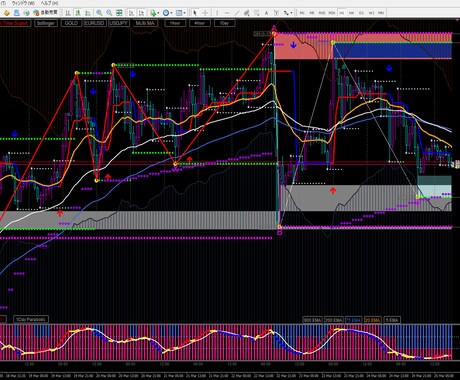Toggle chart auto scroll icon
The image size is (460, 380).
(131, 13)
